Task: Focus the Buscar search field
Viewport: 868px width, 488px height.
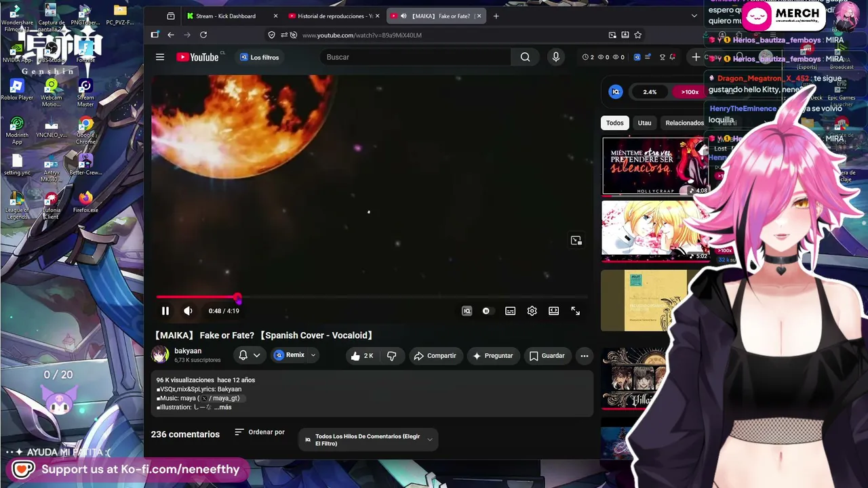Action: coord(415,57)
